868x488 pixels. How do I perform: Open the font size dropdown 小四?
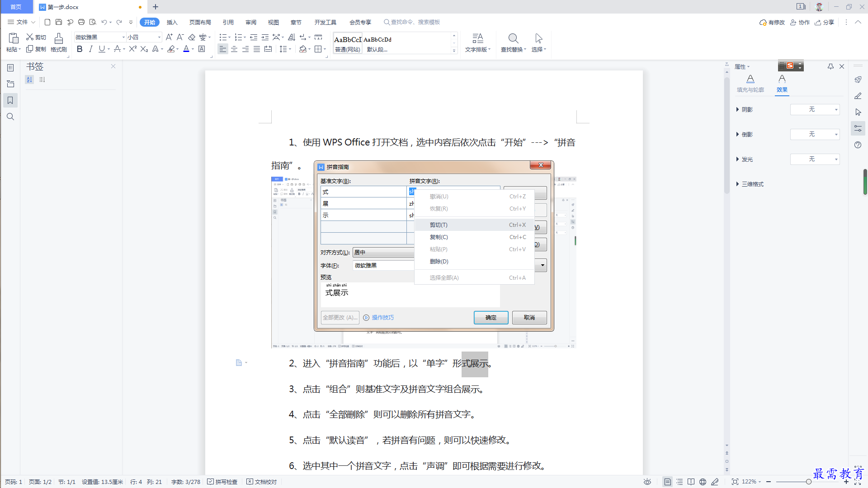pyautogui.click(x=159, y=37)
